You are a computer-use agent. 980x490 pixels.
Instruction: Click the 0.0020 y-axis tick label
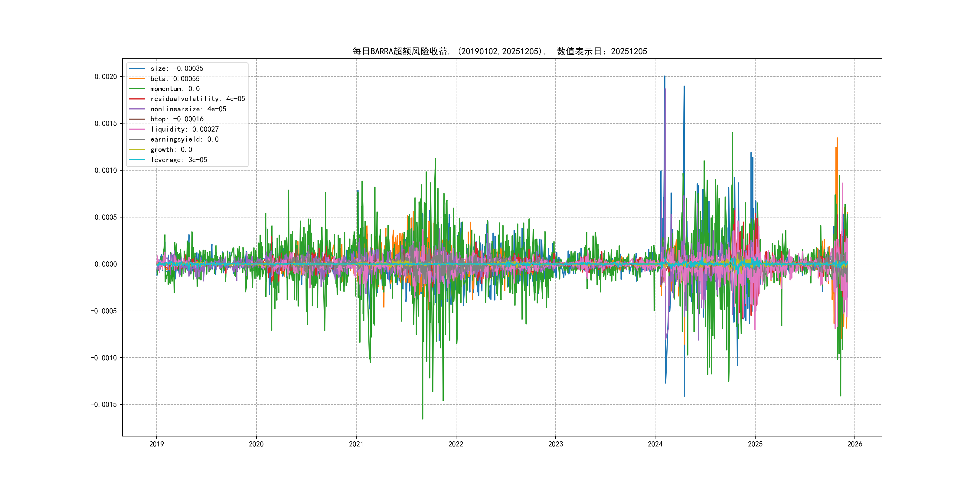pyautogui.click(x=106, y=77)
